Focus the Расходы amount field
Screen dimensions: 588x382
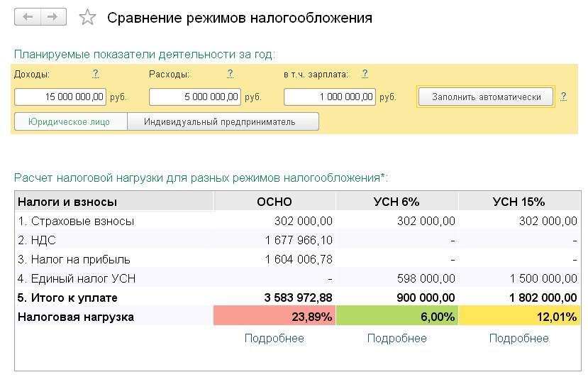[195, 97]
